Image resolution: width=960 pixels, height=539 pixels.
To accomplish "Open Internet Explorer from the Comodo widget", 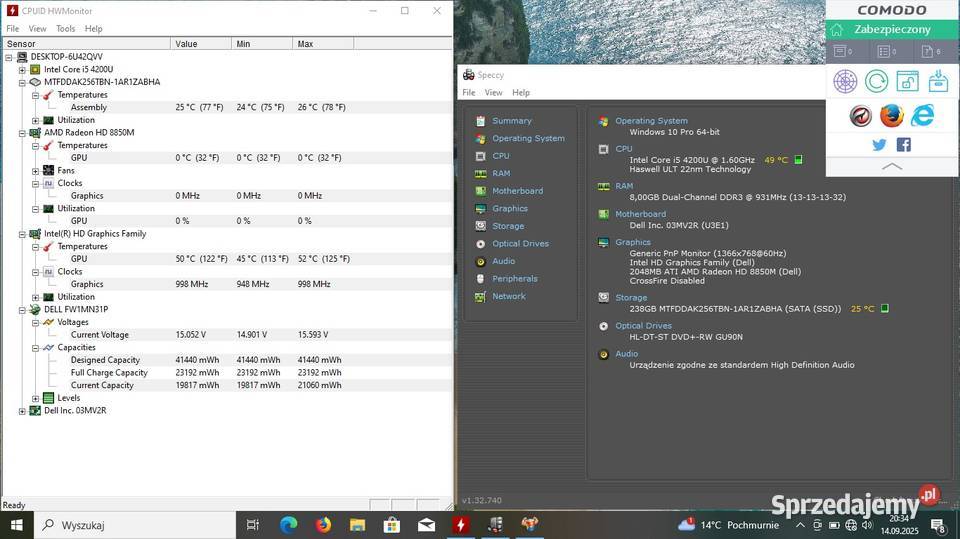I will point(922,116).
